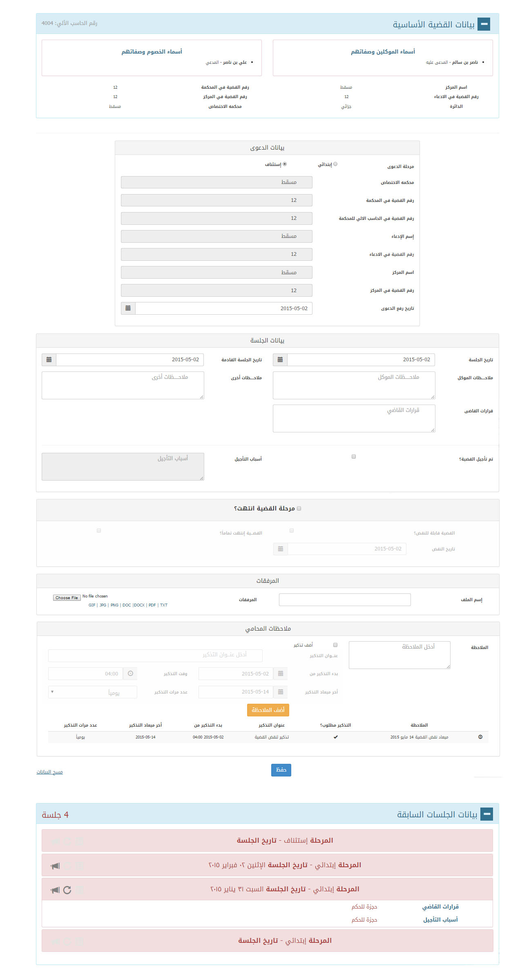Click faded list icon in ٠٢ فبراير session row
Viewport: 531px width, 980px height.
click(x=80, y=866)
